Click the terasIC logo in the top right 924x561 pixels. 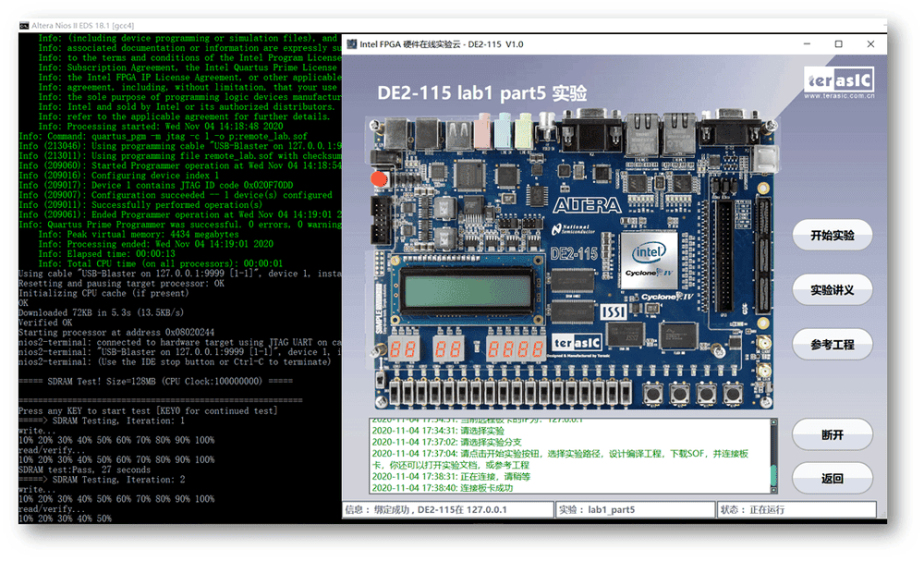[837, 80]
